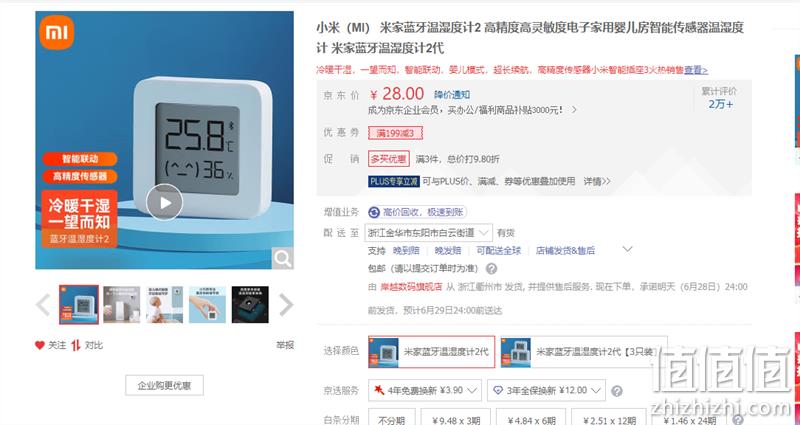Screen dimensions: 800x425
Task: Open the help question mark beside 包邮
Action: click(x=491, y=268)
